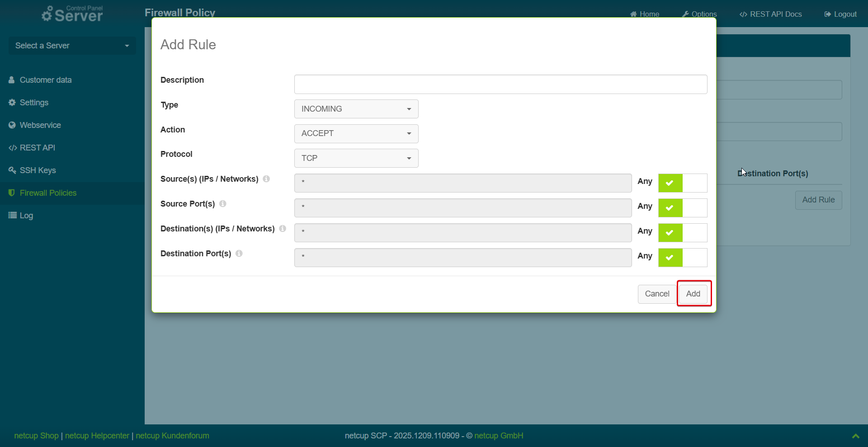Click the info icon next to Source Port(s)
This screenshot has height=447, width=868.
(x=223, y=204)
